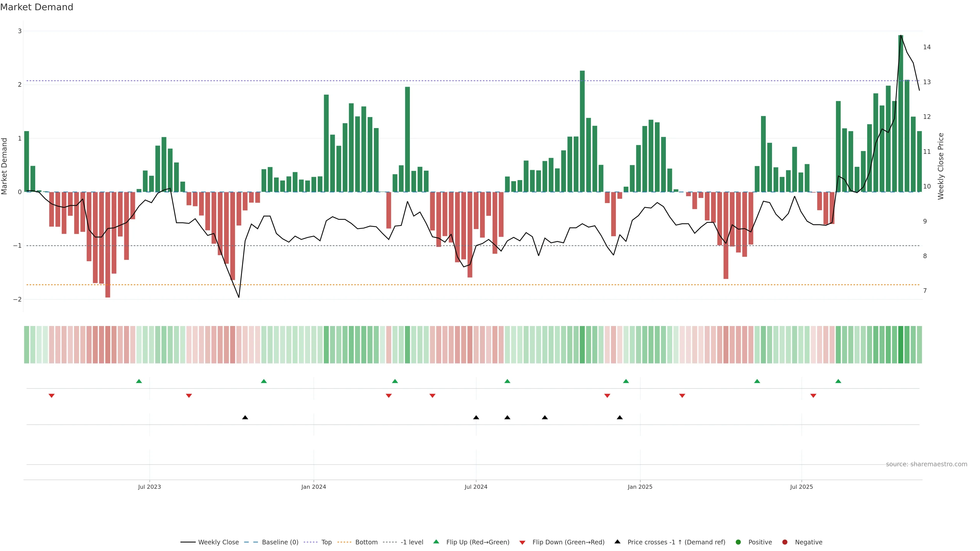Click the first red flip-down marker at far left
This screenshot has height=551, width=980.
tap(52, 396)
